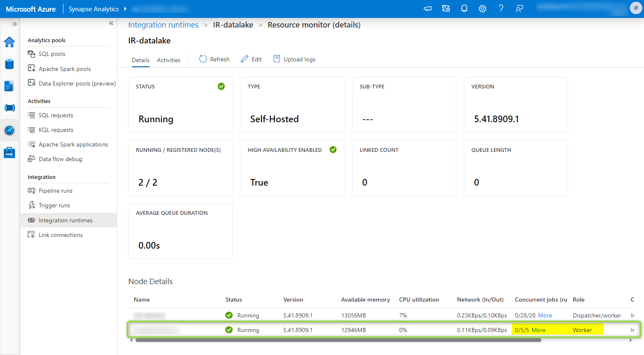Click the Synapse Analytics header label
The image size is (644, 355).
click(x=94, y=9)
